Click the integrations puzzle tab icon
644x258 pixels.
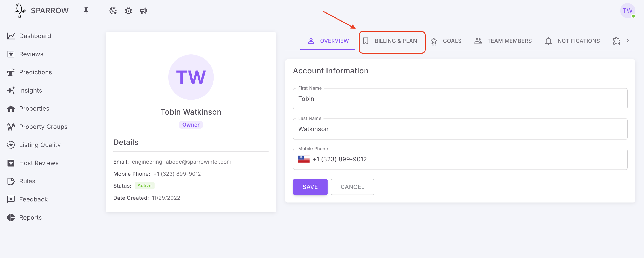(x=617, y=41)
